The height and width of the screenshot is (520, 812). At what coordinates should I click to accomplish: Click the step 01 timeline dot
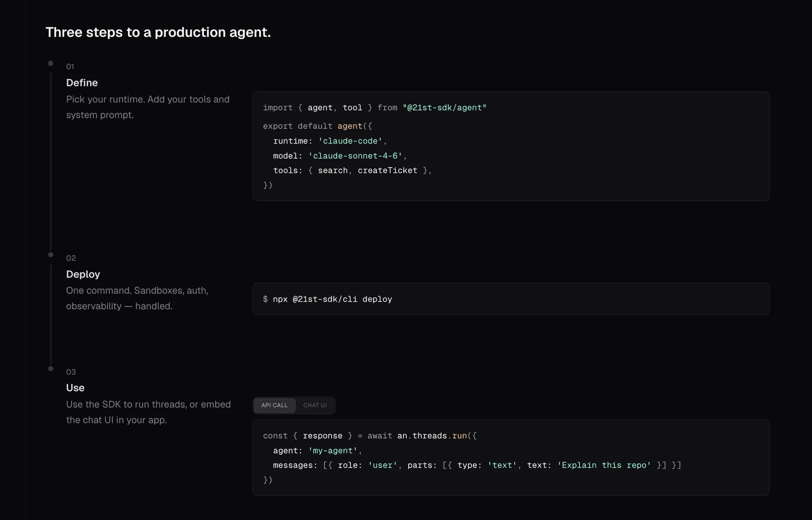[50, 63]
